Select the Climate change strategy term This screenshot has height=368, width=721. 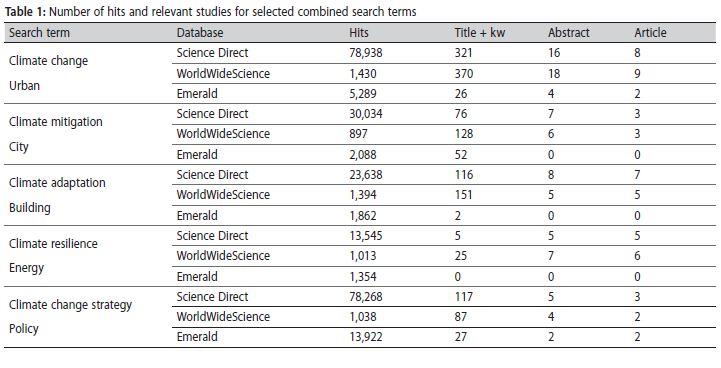[x=70, y=305]
